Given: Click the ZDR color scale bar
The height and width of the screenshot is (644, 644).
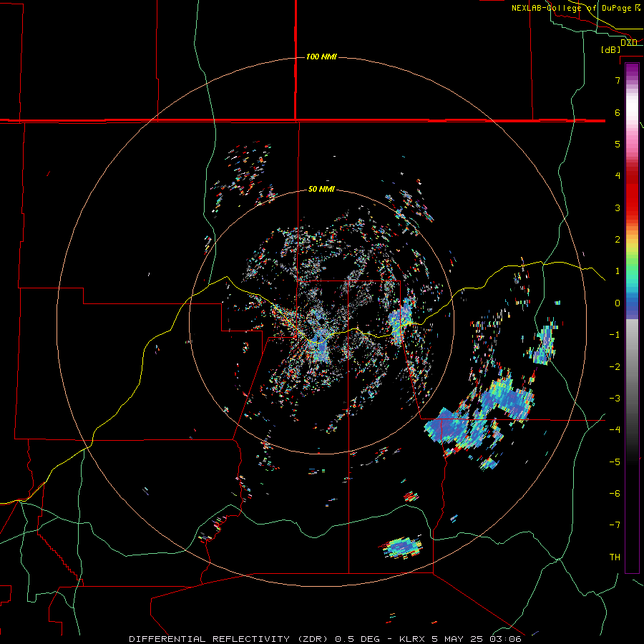Looking at the screenshot, I should (x=632, y=318).
